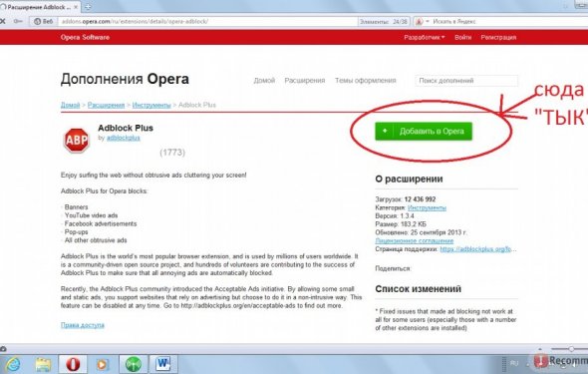Open the green globe taskbar application

pos(134,364)
